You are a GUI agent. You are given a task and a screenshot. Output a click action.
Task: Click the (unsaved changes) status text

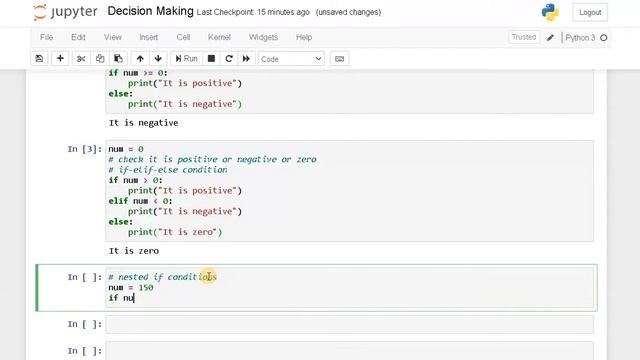(x=348, y=12)
